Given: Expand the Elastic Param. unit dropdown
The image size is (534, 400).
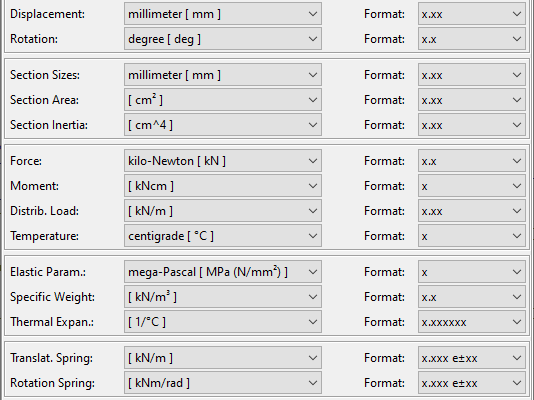Looking at the screenshot, I should click(223, 272).
